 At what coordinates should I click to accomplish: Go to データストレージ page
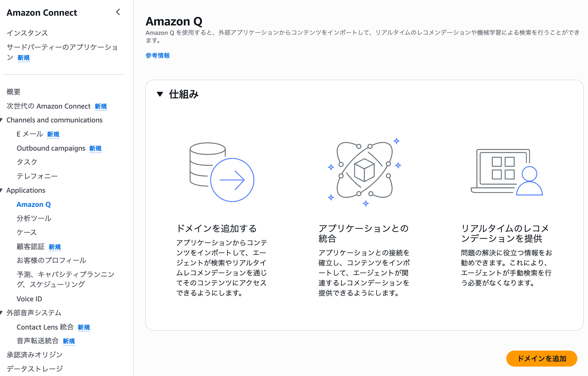pyautogui.click(x=35, y=368)
